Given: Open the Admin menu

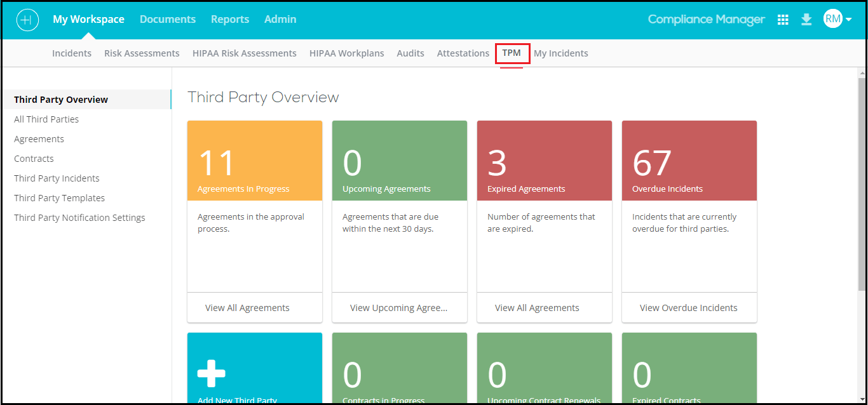Looking at the screenshot, I should point(280,19).
